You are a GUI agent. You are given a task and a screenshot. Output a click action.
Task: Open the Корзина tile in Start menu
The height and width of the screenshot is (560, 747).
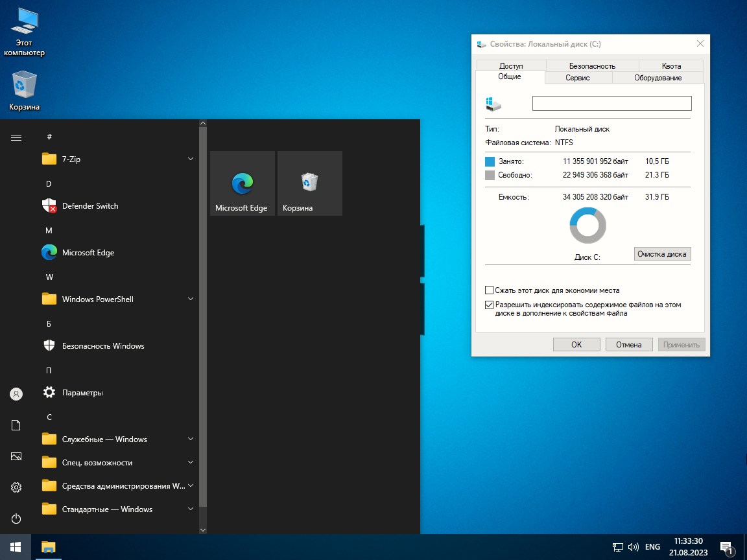(x=309, y=183)
